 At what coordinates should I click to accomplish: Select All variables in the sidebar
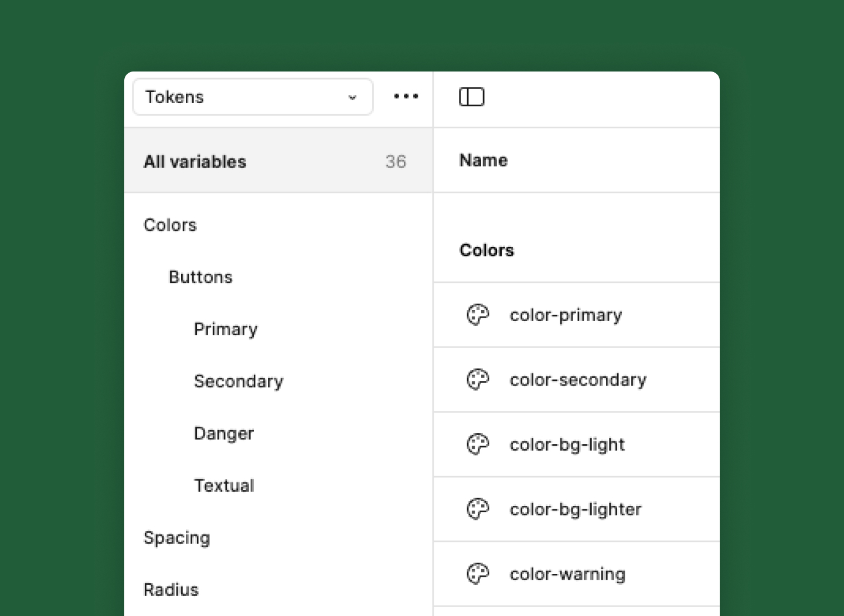click(x=195, y=162)
